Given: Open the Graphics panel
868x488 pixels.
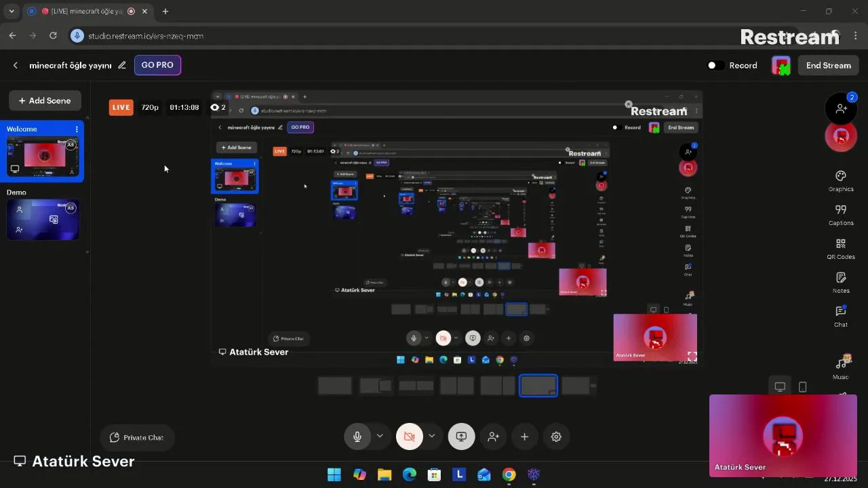Looking at the screenshot, I should tap(841, 181).
